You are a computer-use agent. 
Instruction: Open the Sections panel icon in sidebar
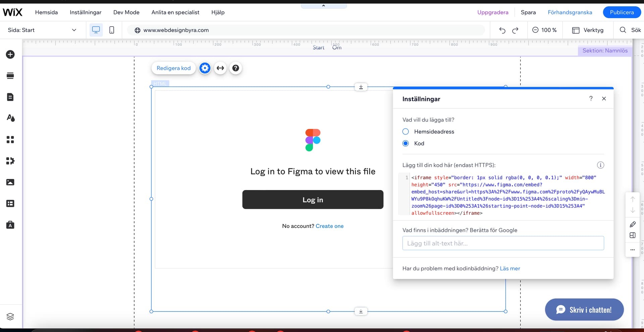click(10, 76)
